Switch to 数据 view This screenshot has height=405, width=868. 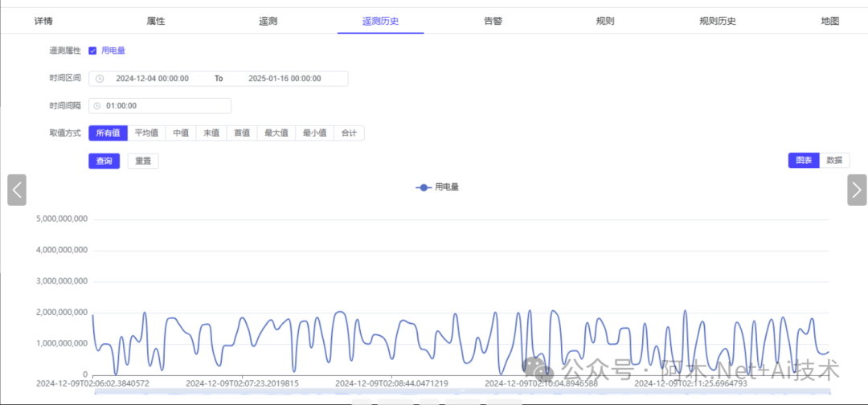click(x=834, y=161)
